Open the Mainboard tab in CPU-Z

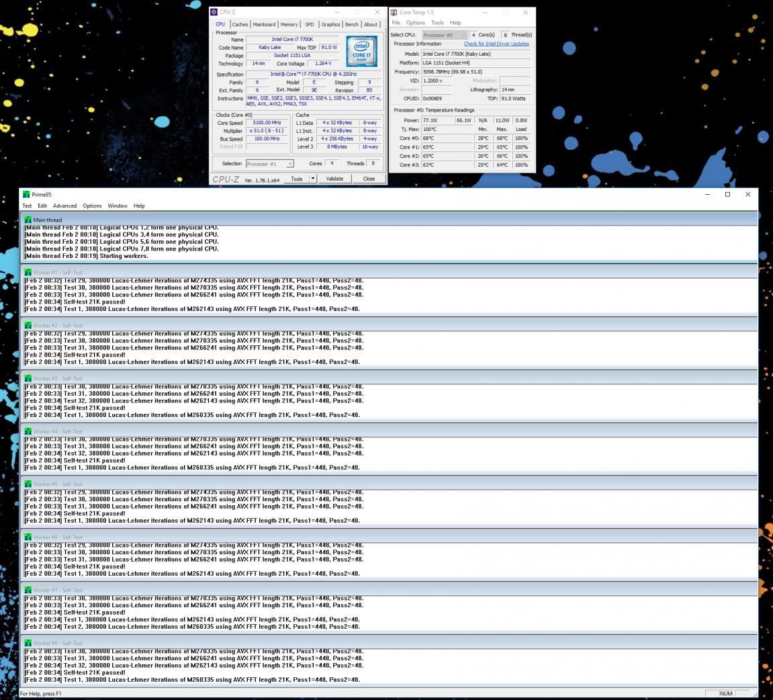coord(264,25)
